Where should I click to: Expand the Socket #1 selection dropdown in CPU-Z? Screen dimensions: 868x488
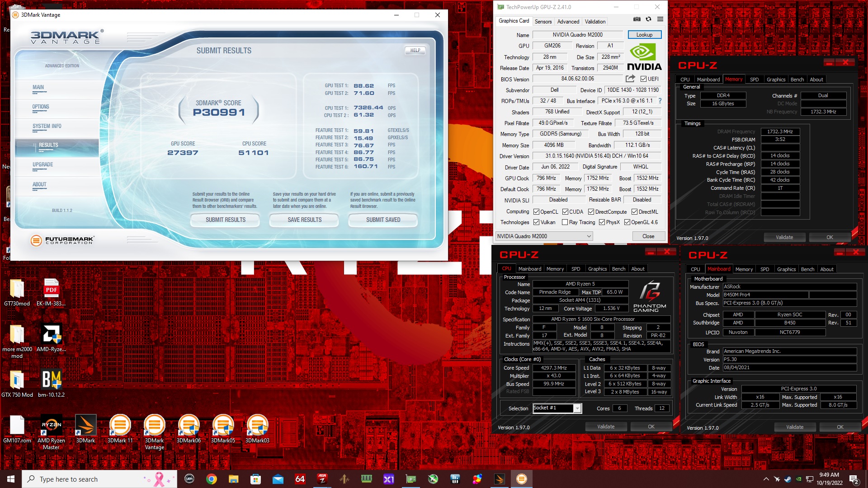click(x=577, y=408)
